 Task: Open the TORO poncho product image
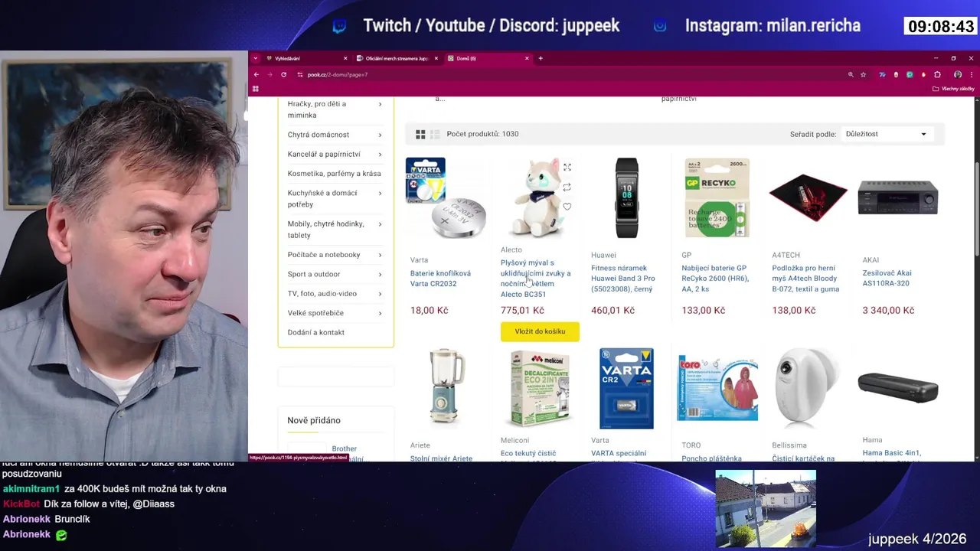(x=717, y=387)
